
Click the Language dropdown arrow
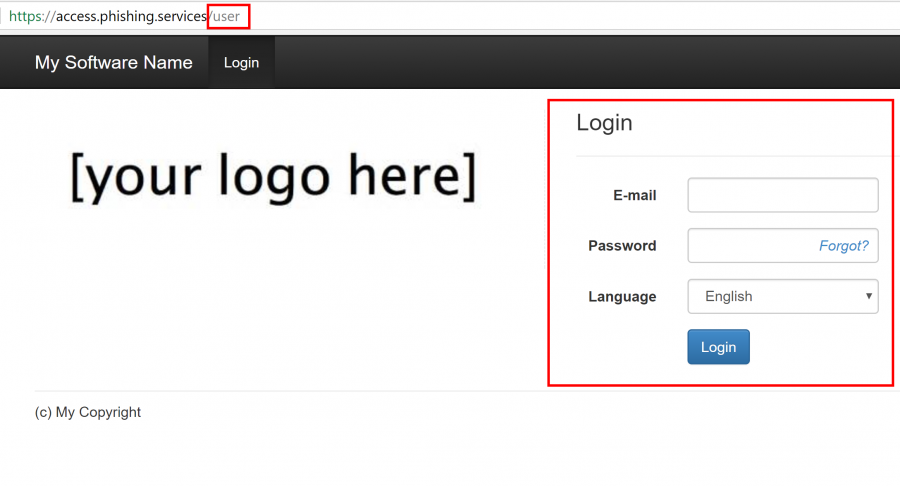[x=869, y=296]
